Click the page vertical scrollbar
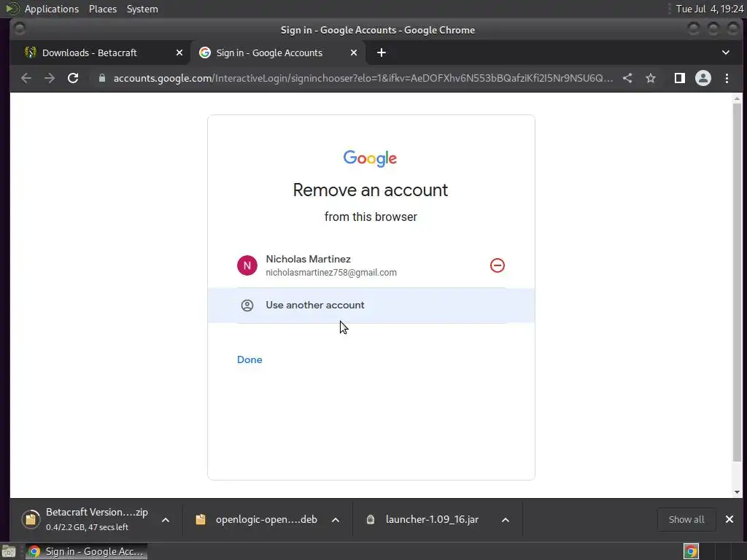747x560 pixels. (737, 282)
